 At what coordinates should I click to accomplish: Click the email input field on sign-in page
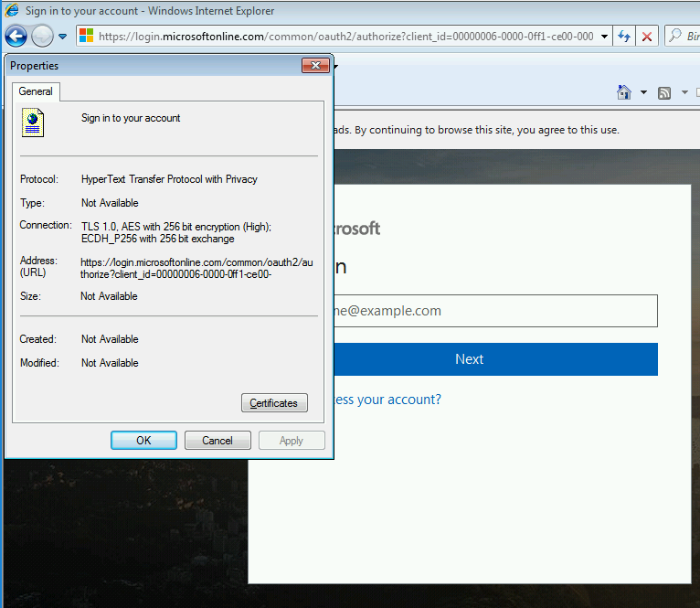coord(495,311)
